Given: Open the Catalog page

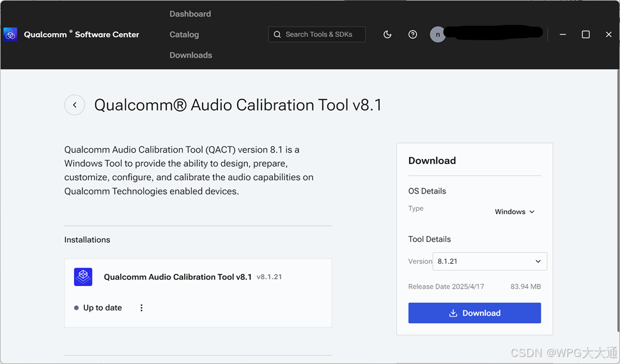Looking at the screenshot, I should (184, 34).
